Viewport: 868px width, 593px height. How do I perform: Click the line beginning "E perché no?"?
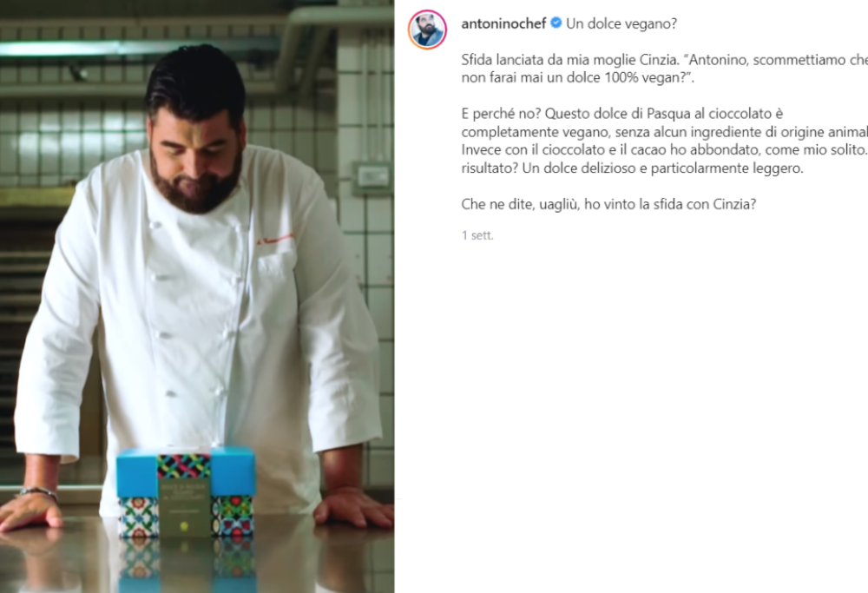point(622,114)
